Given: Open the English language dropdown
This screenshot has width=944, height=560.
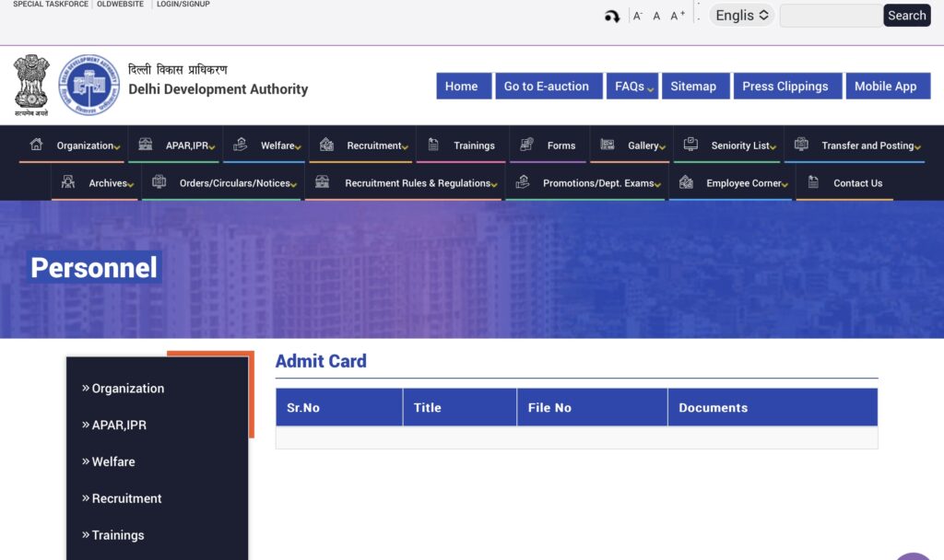Looking at the screenshot, I should click(x=742, y=16).
